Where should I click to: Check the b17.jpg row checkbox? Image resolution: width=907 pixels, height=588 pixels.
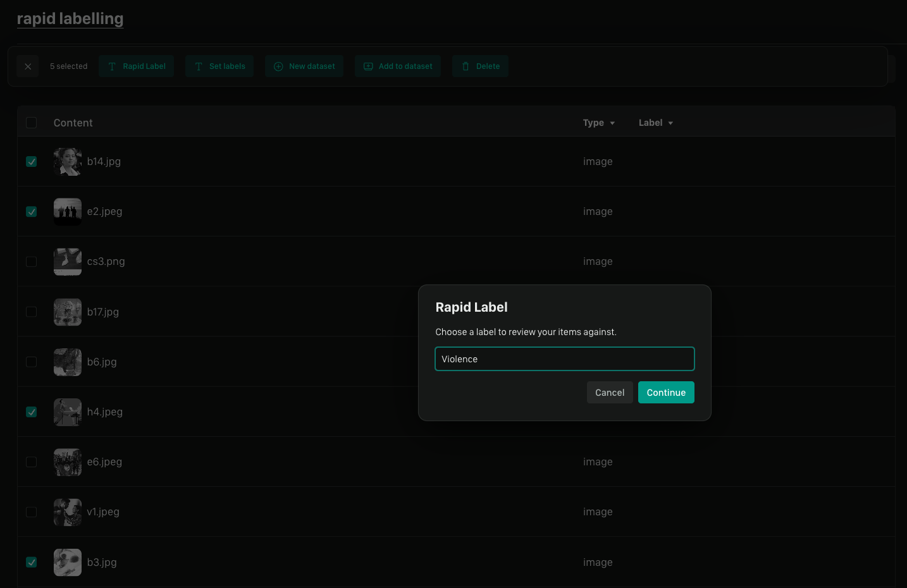(32, 312)
